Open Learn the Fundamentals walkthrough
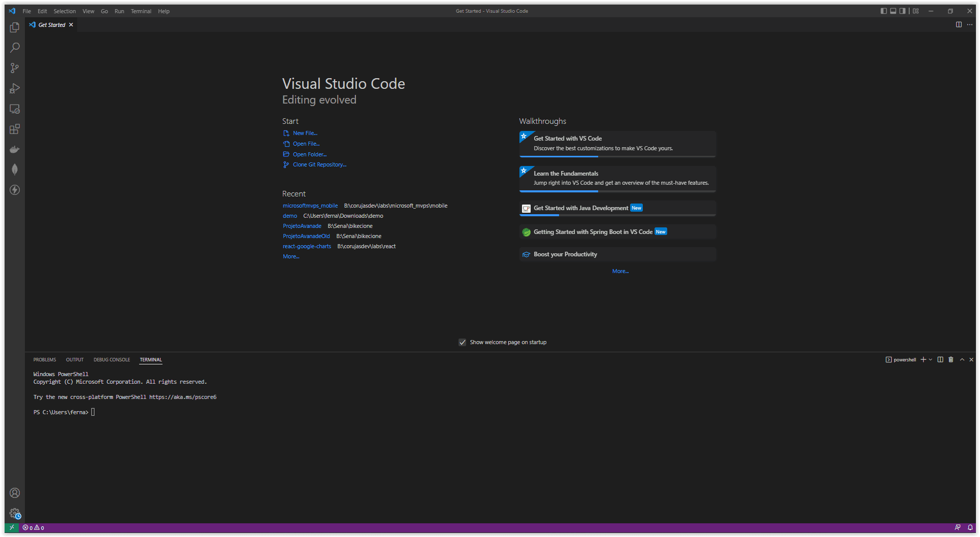 (617, 179)
